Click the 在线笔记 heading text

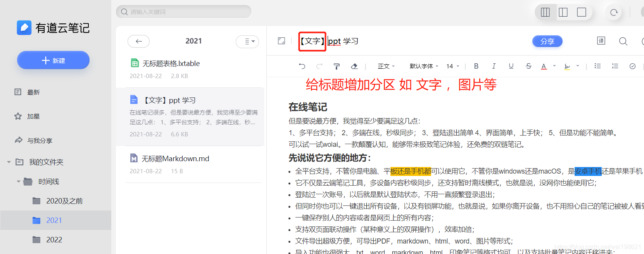tap(308, 107)
